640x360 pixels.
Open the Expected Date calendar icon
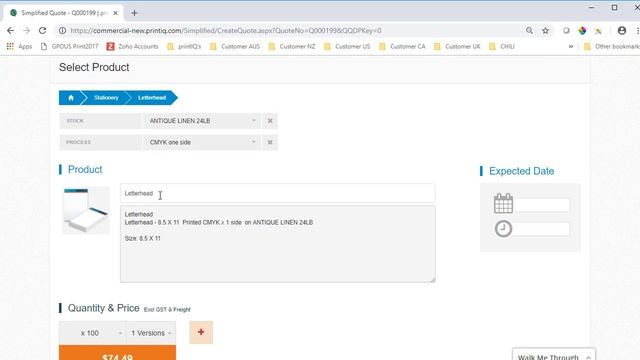503,203
